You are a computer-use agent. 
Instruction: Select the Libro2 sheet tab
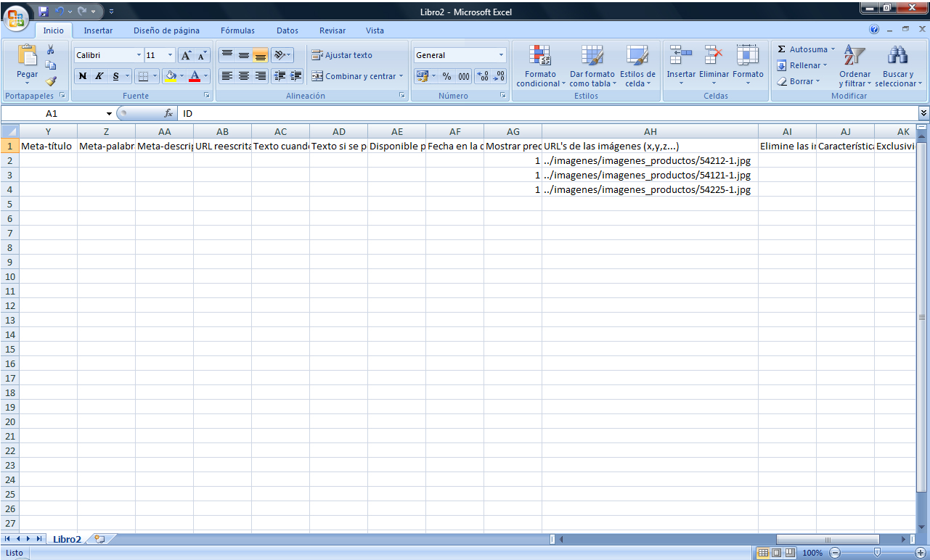(67, 539)
